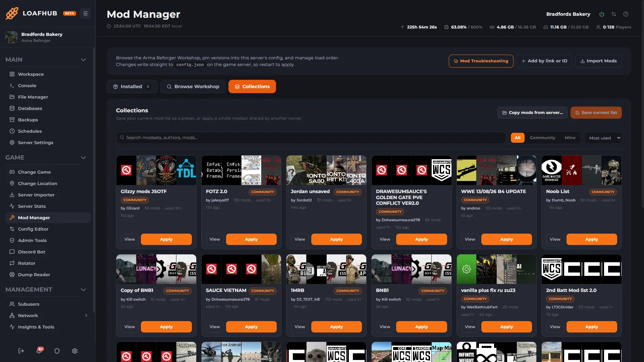
Task: Switch to the Installed tab
Action: click(x=132, y=86)
